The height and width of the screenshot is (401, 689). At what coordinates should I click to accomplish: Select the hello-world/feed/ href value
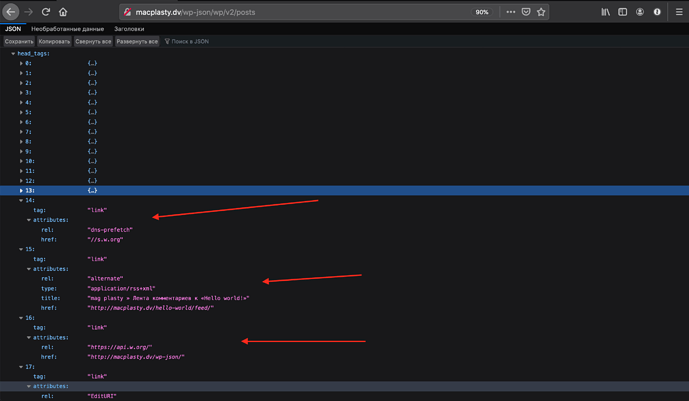tap(150, 308)
